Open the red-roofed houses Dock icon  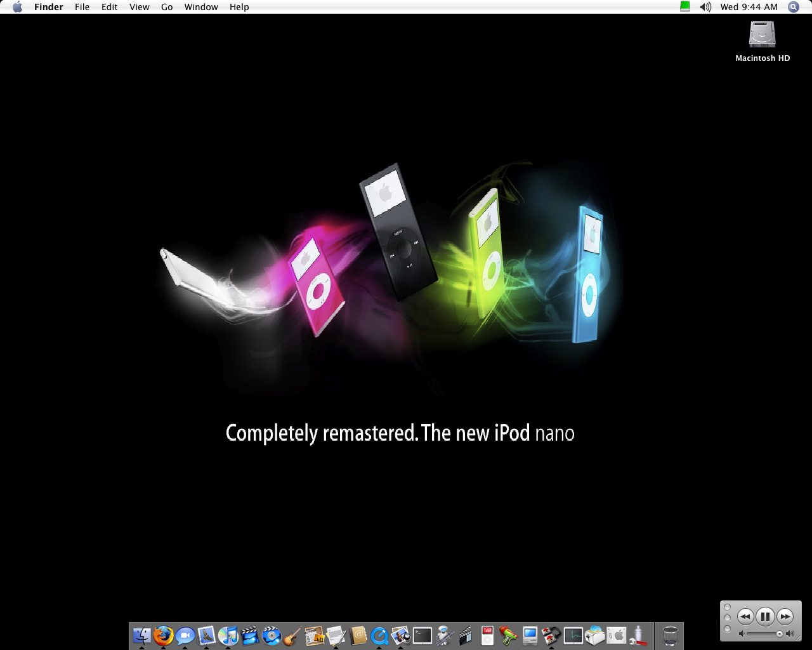pos(552,635)
